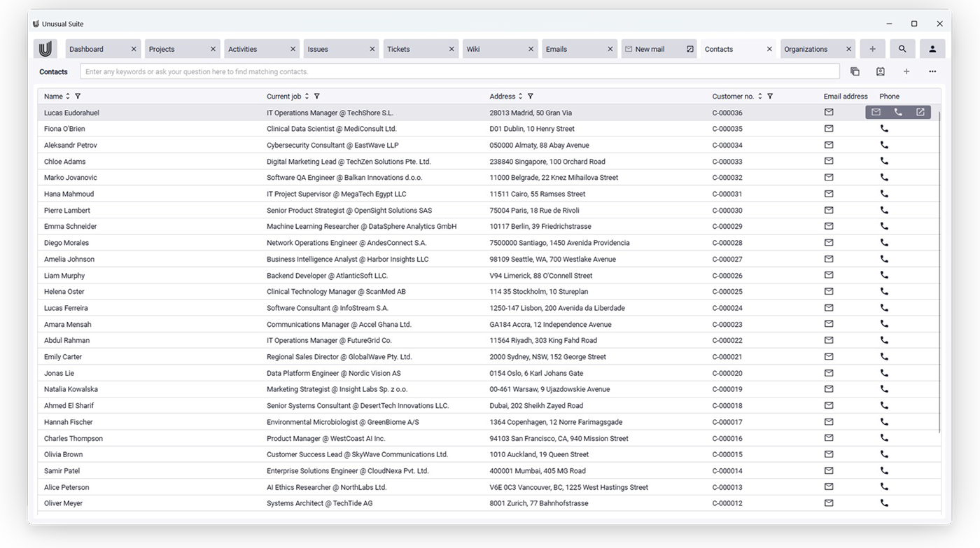980x548 pixels.
Task: Toggle sort on the Customer no. column
Action: pyautogui.click(x=759, y=97)
